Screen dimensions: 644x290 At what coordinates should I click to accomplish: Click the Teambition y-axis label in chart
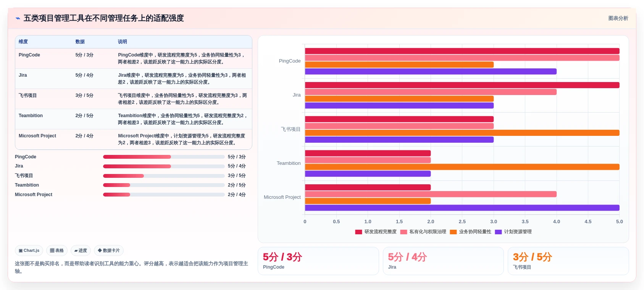pos(289,163)
